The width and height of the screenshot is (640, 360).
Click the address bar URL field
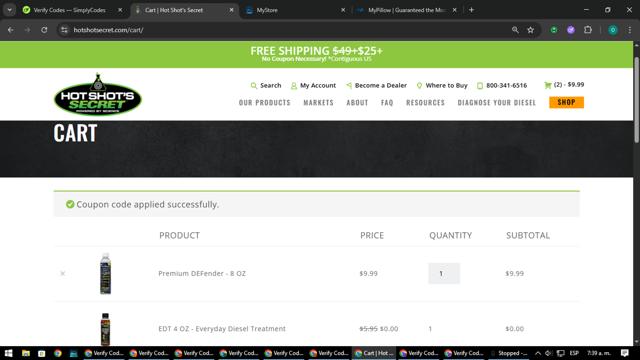click(286, 30)
